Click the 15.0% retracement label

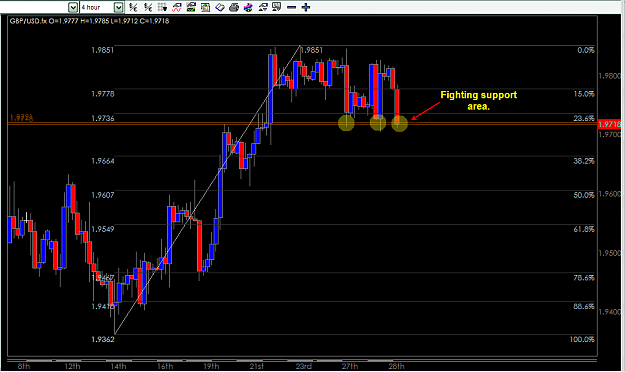pyautogui.click(x=584, y=94)
